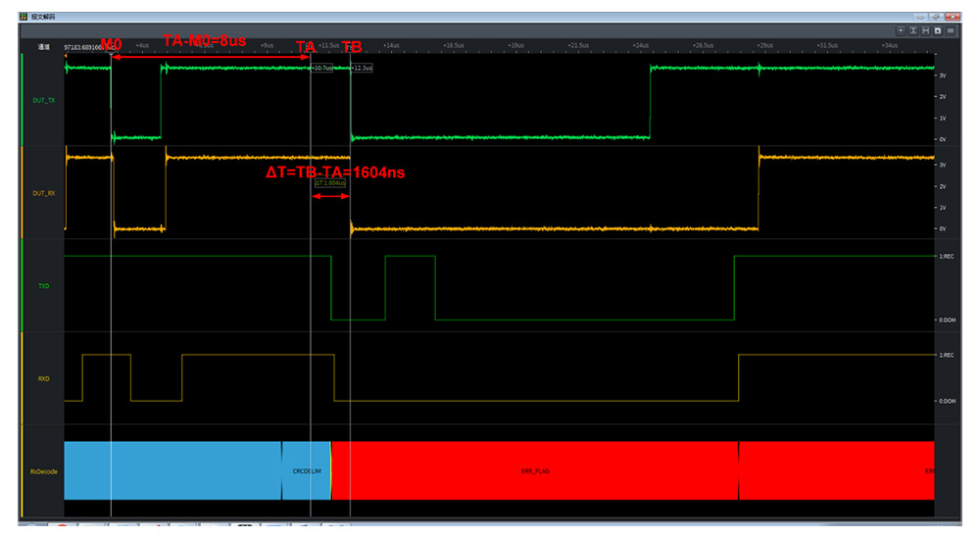Screen dimensions: 980x537
Task: Open the hamburger menu in toolbar
Action: (x=951, y=30)
